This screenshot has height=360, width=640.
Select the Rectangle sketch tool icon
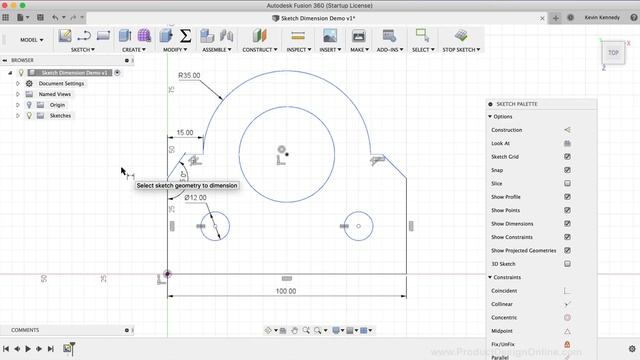coord(103,36)
